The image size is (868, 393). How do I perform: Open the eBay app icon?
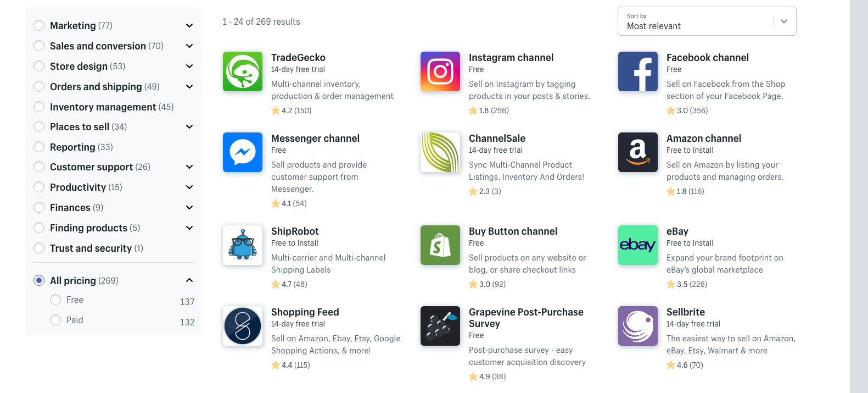[x=637, y=245]
